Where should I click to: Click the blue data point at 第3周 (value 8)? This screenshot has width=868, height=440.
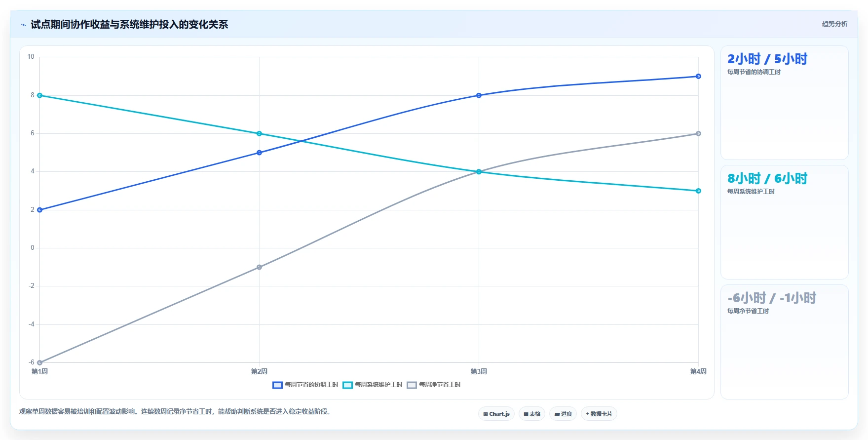[479, 95]
